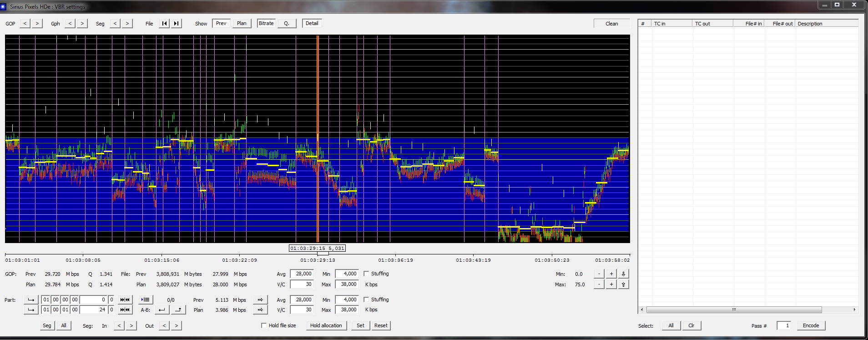The image size is (868, 340).
Task: Click the Seg button at bottom left
Action: tap(47, 326)
